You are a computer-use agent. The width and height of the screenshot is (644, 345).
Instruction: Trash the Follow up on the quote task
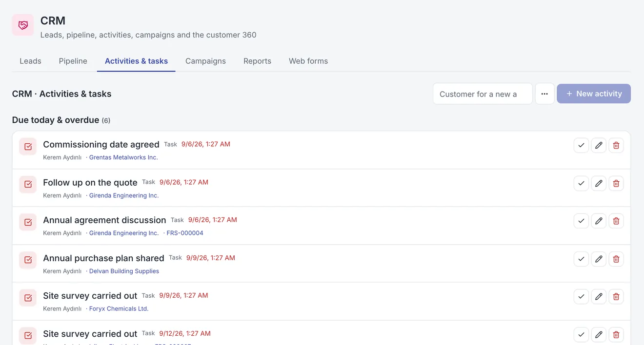[x=616, y=183]
